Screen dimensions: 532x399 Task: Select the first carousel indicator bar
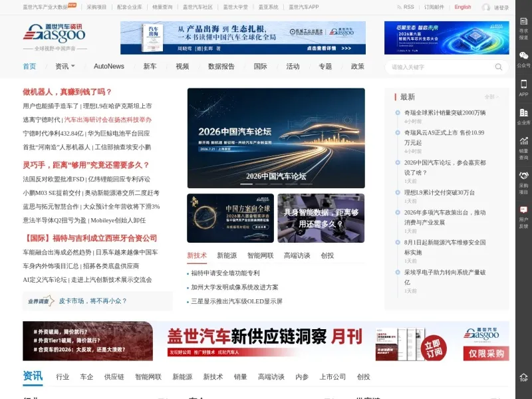247,184
